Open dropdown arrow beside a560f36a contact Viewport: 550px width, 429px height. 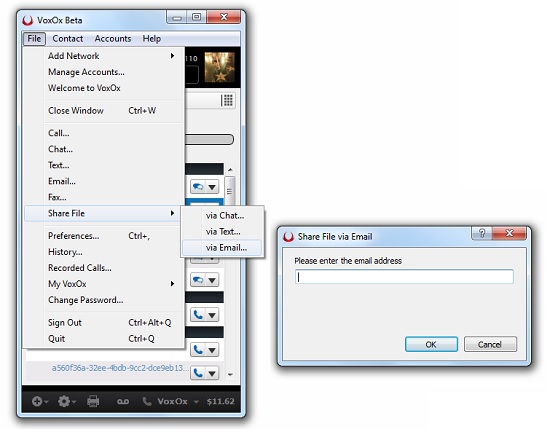point(212,374)
